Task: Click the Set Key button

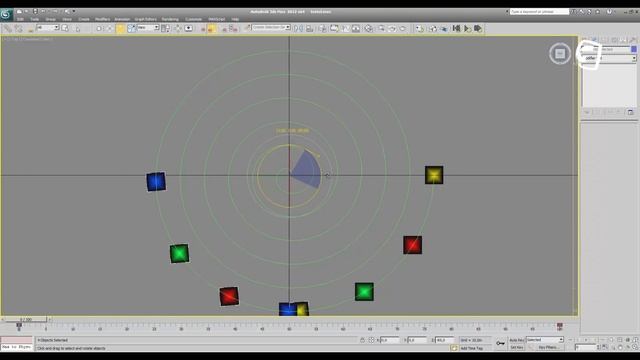Action: pos(516,347)
